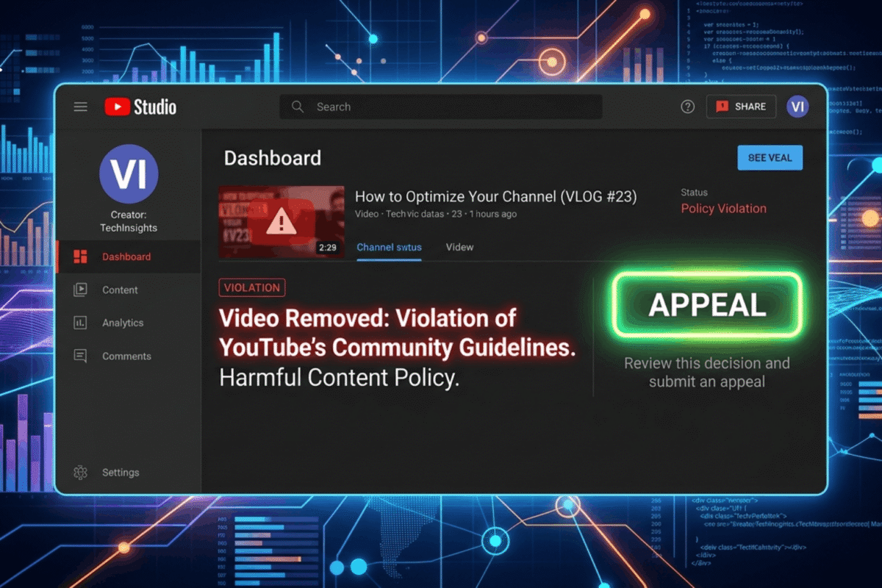Click the blue SEE VEAL button
Screen dimensions: 882x588
pos(770,157)
